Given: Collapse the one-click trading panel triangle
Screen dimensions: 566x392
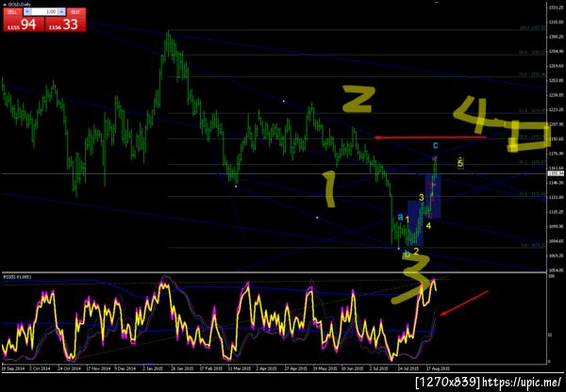Looking at the screenshot, I should tap(5, 5).
